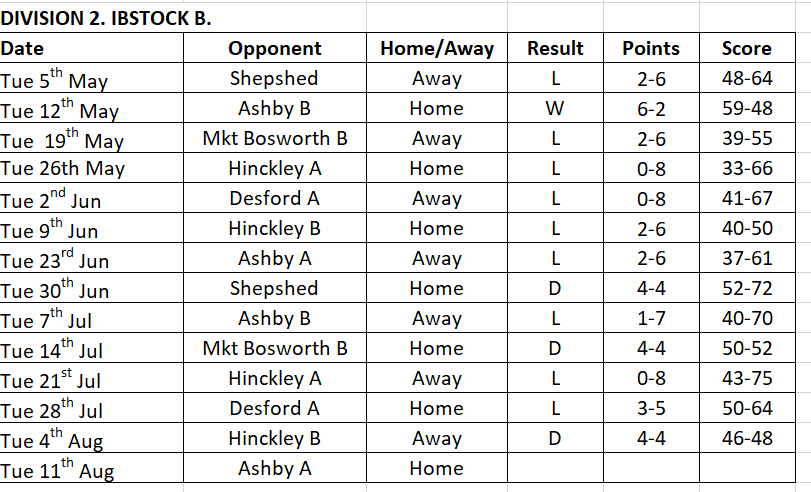This screenshot has width=811, height=492.
Task: Select the score cell showing 43-75
Action: coord(747,378)
